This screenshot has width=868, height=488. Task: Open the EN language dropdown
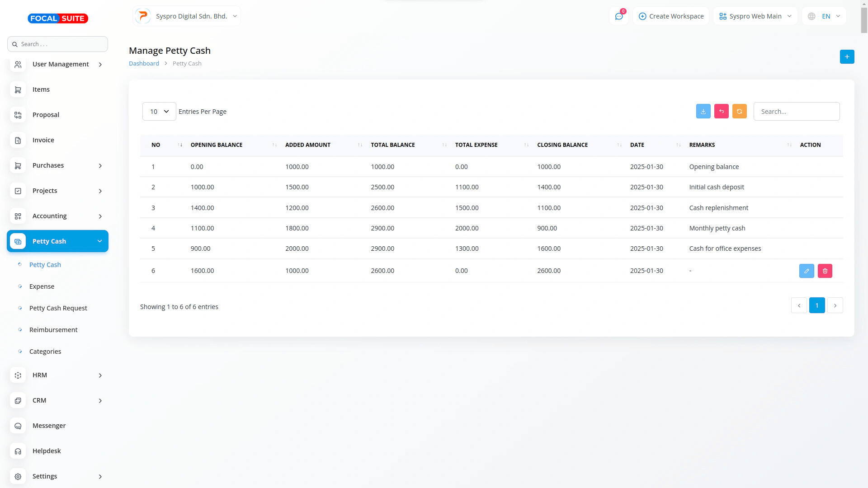824,16
